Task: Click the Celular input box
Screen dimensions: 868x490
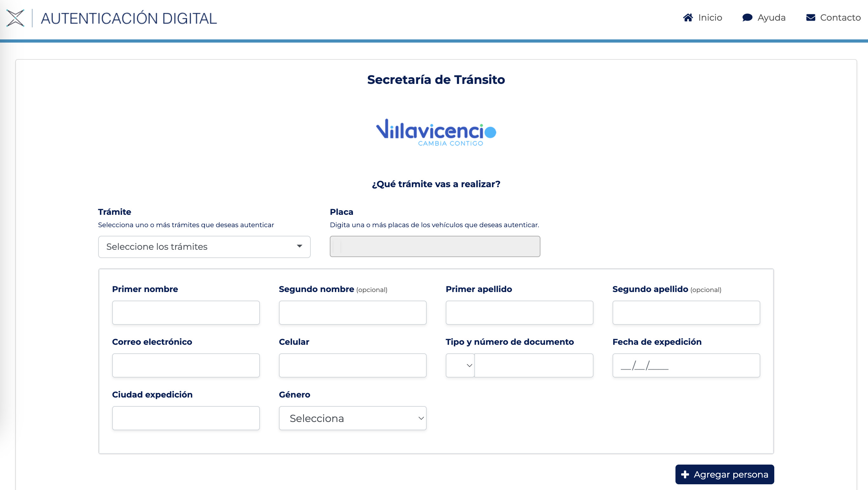Action: point(352,365)
